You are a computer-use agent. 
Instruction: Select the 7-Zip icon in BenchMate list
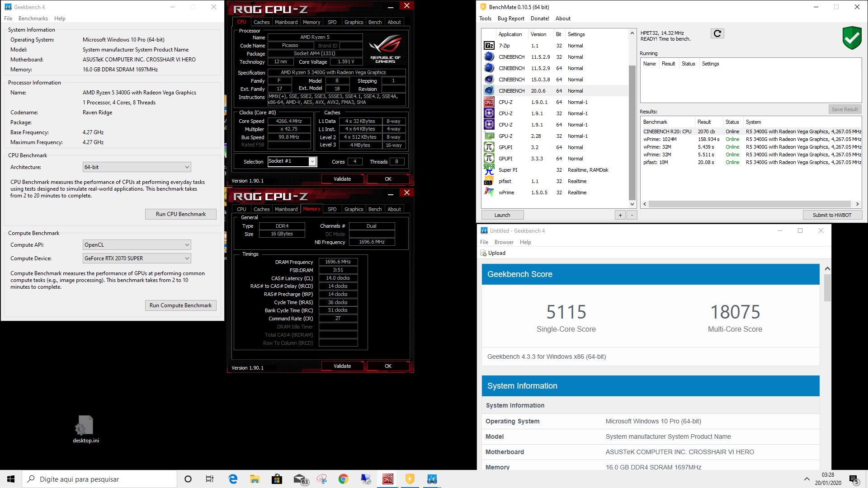(x=489, y=46)
